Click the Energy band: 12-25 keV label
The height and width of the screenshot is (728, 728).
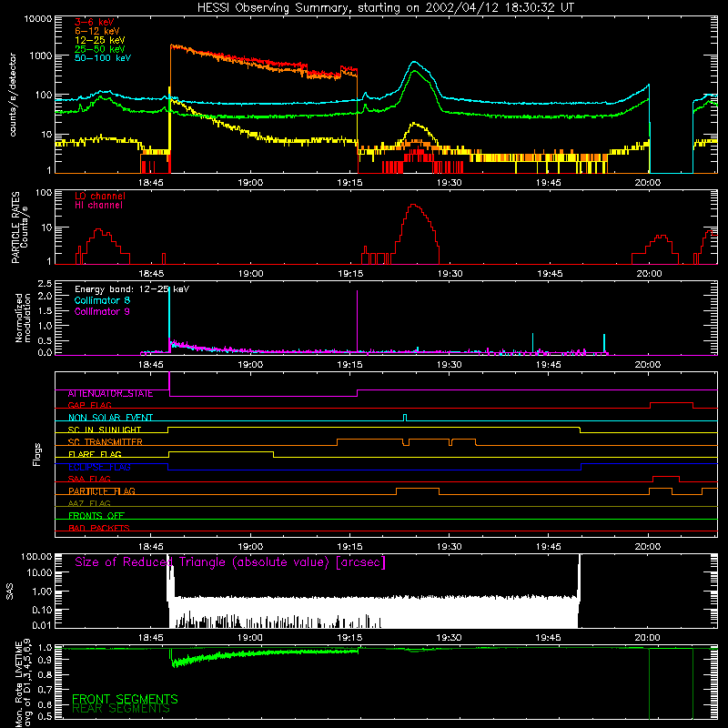tap(132, 289)
